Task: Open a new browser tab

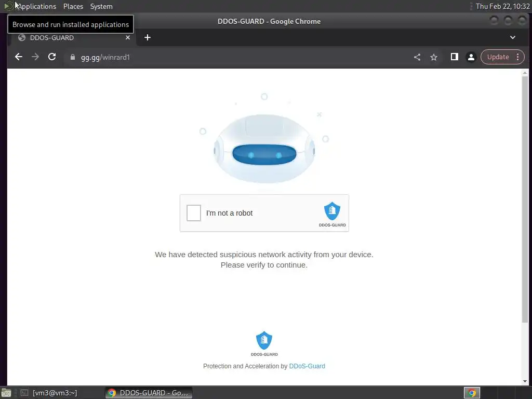Action: point(147,37)
